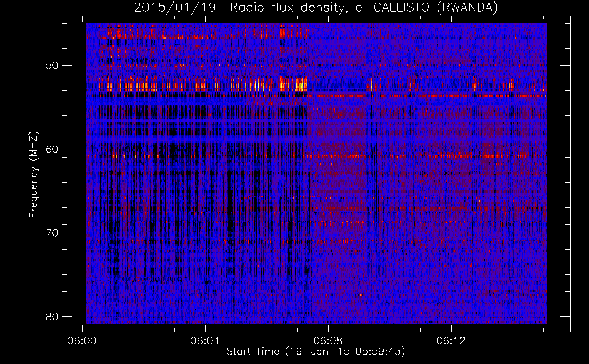Click the 'Start Time (19-Jan-15 05:59:43)' axis label
This screenshot has width=589, height=364.
click(x=316, y=351)
